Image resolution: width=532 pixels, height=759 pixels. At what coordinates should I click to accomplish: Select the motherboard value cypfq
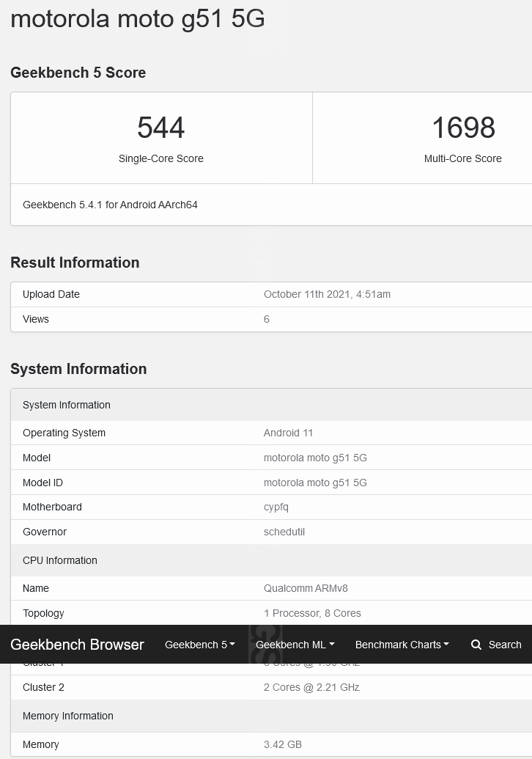pos(276,507)
